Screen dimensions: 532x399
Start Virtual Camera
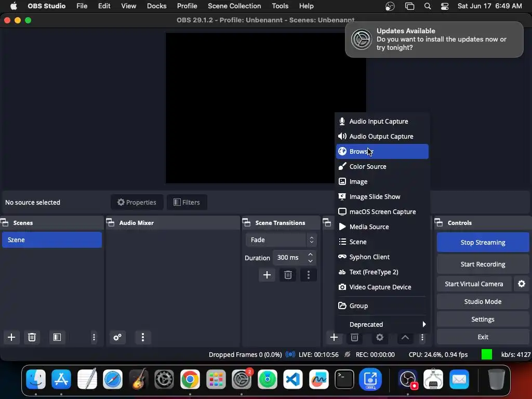[474, 284]
